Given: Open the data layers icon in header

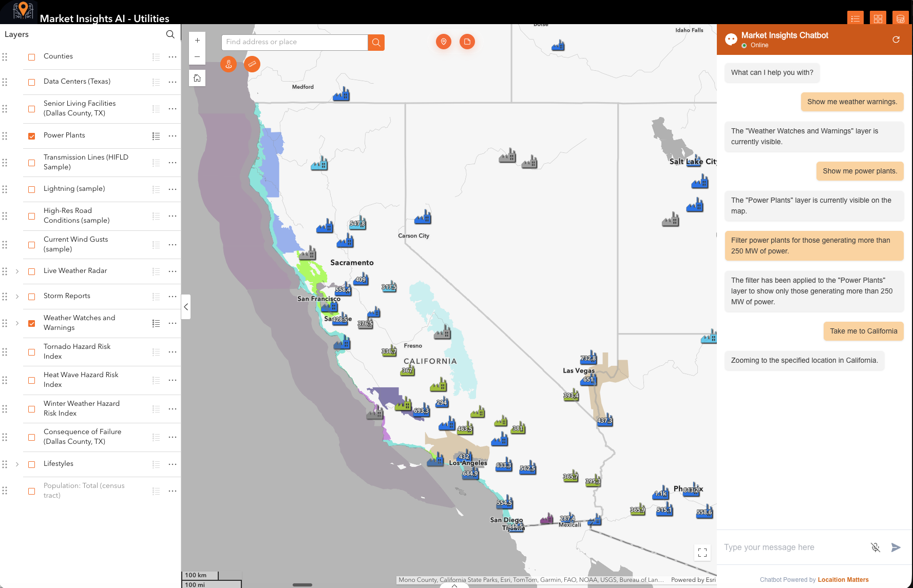Looking at the screenshot, I should tap(901, 18).
